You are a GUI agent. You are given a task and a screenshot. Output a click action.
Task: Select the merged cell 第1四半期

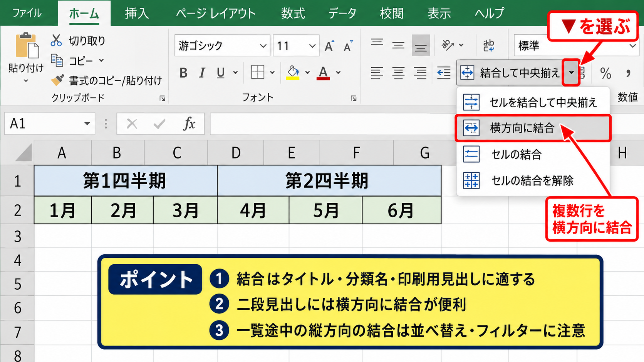coord(126,181)
